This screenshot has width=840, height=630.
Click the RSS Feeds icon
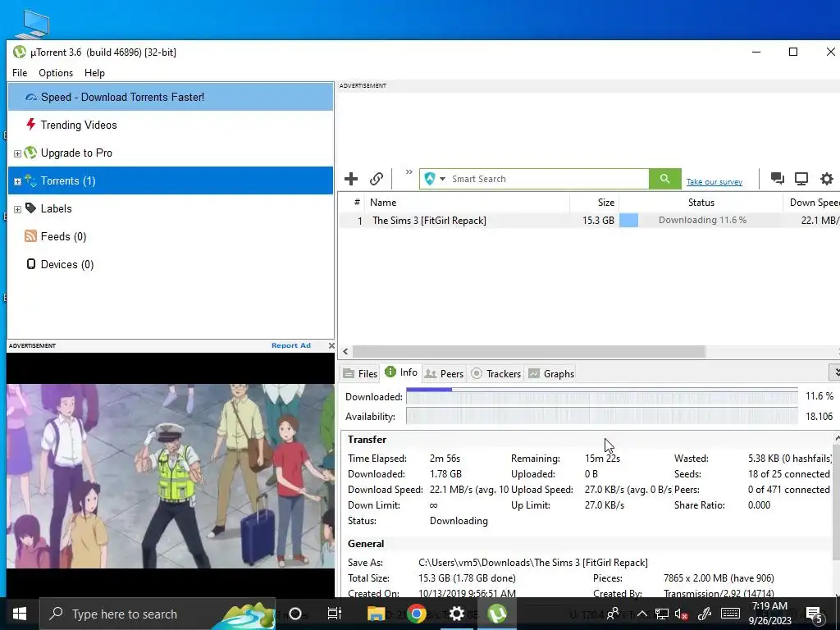(30, 235)
